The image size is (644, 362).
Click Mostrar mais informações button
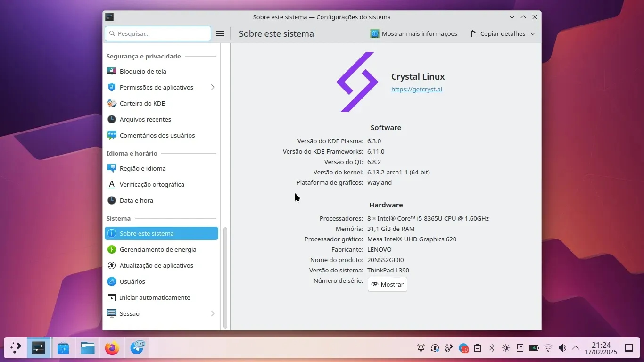pos(414,33)
